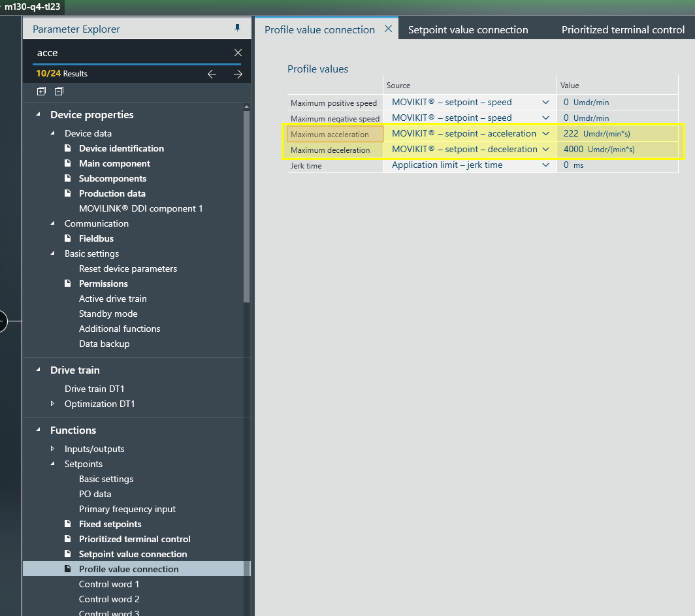
Task: Select Basic settings under Setpoints
Action: (106, 479)
